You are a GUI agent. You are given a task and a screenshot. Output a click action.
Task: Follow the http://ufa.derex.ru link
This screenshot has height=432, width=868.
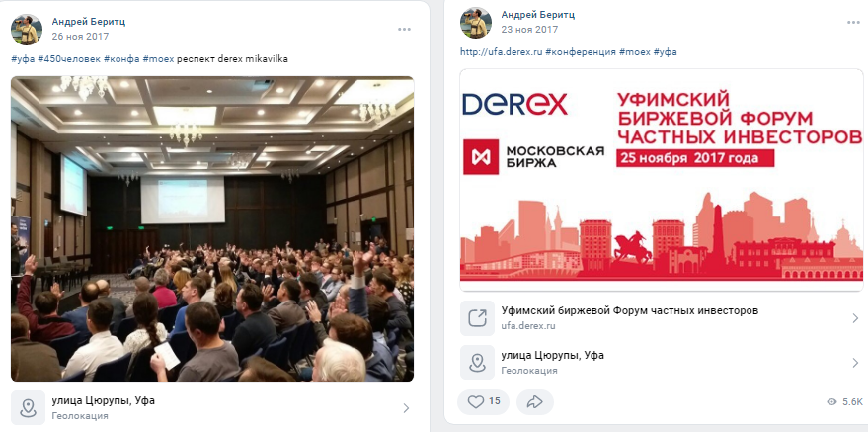(x=502, y=52)
